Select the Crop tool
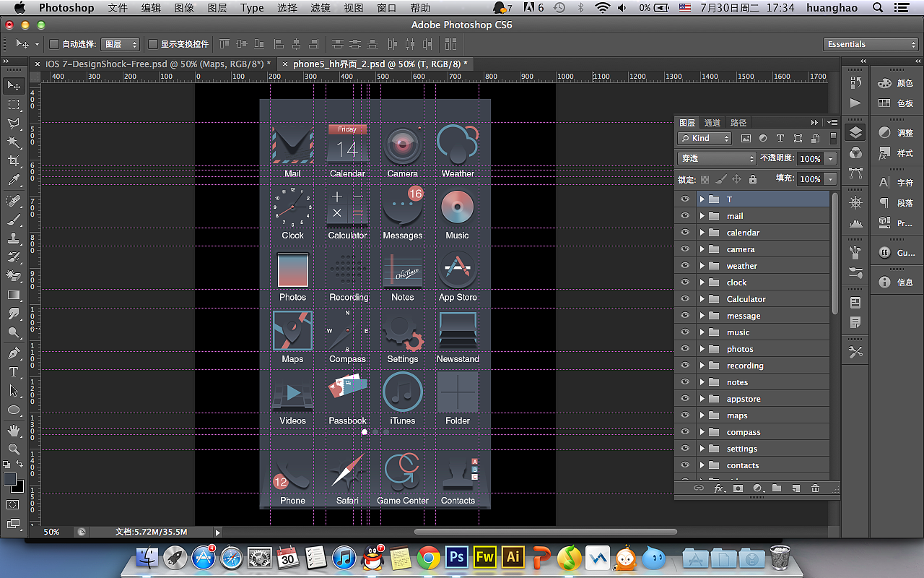This screenshot has width=924, height=578. click(14, 161)
